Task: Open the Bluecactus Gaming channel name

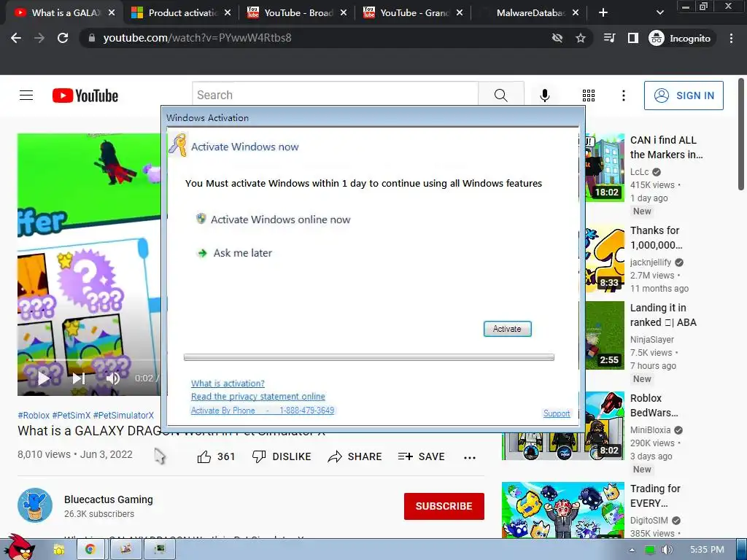Action: [x=109, y=499]
